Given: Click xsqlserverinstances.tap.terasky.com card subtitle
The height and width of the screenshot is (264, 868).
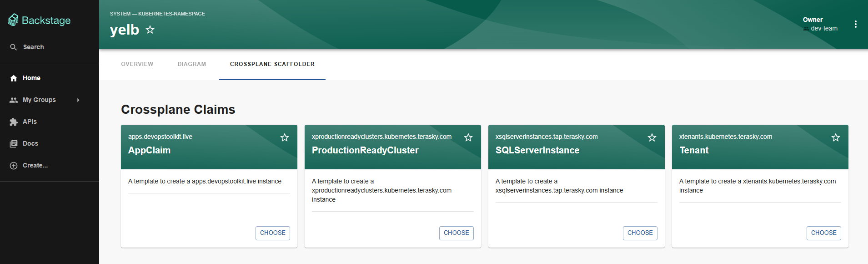Looking at the screenshot, I should point(547,137).
